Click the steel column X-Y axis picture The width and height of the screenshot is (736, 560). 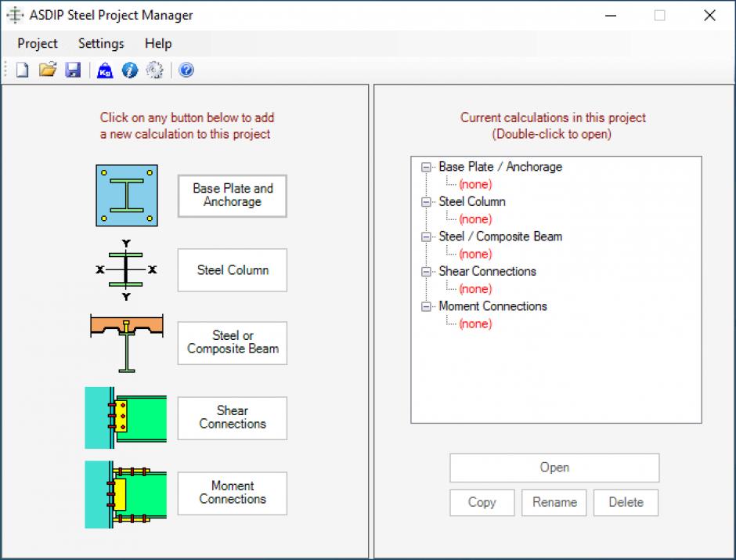click(126, 270)
